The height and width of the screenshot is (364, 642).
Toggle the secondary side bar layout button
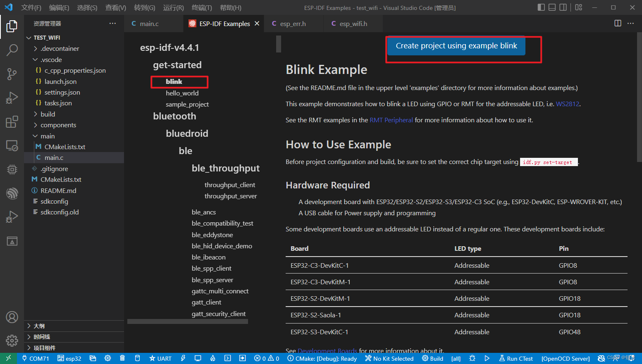(563, 7)
